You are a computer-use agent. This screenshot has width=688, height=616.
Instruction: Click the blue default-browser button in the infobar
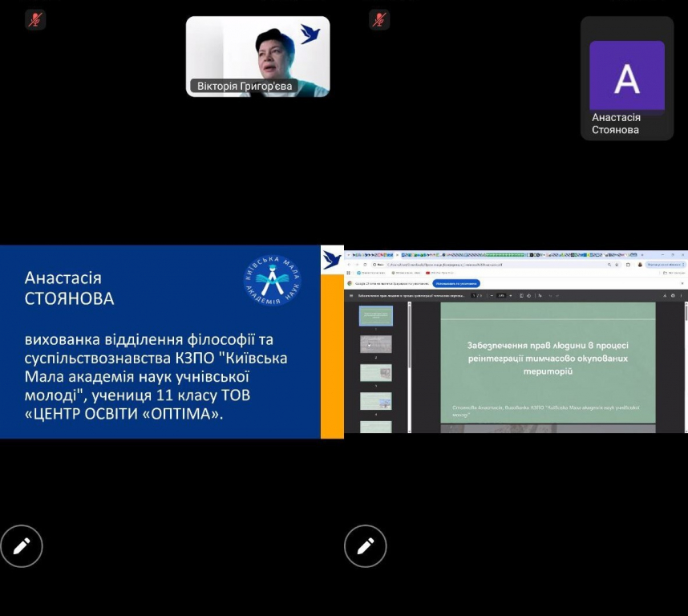(x=456, y=283)
